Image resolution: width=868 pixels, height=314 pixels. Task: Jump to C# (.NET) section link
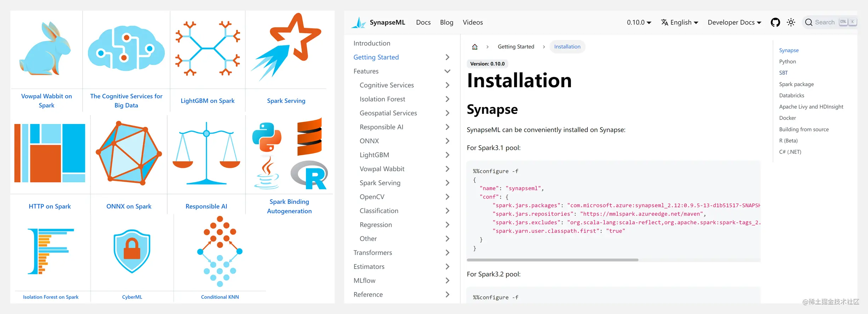(790, 152)
